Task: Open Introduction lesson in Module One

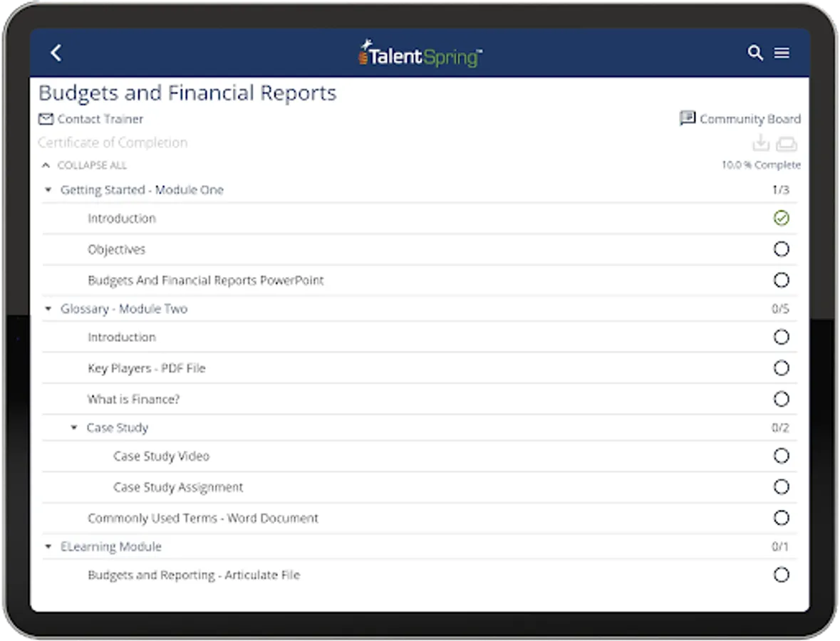Action: (122, 219)
